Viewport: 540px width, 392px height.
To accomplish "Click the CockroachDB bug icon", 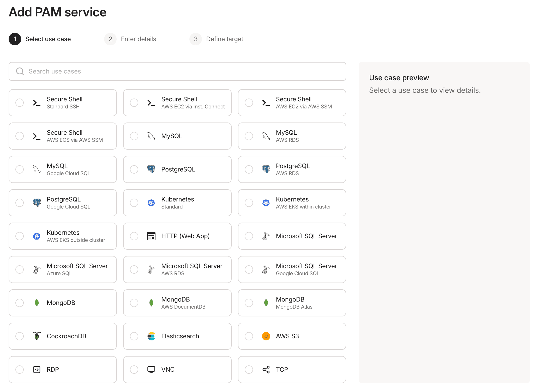I will point(37,336).
